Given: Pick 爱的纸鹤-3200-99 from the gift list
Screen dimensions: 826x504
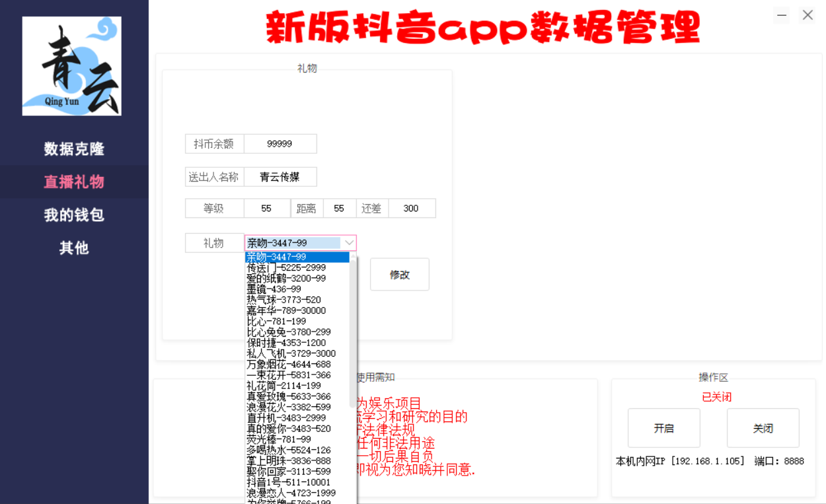Looking at the screenshot, I should click(297, 278).
